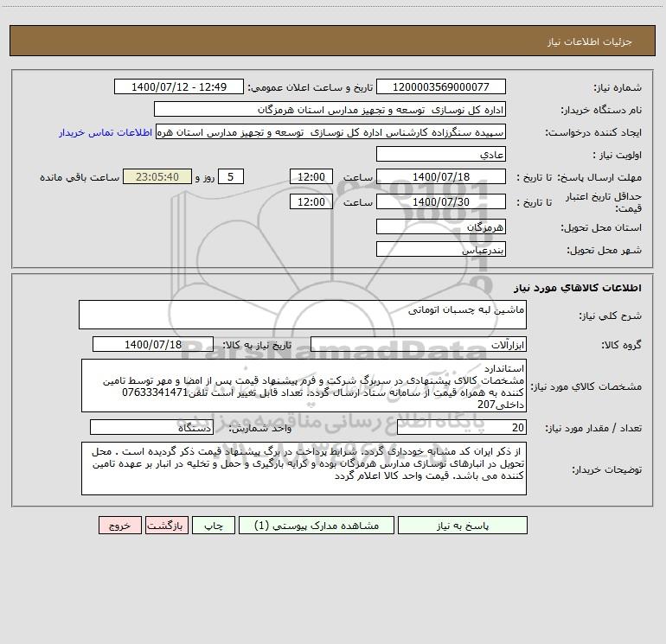The width and height of the screenshot is (666, 644).
Task: Click the priority field showing عادی
Action: [441, 154]
